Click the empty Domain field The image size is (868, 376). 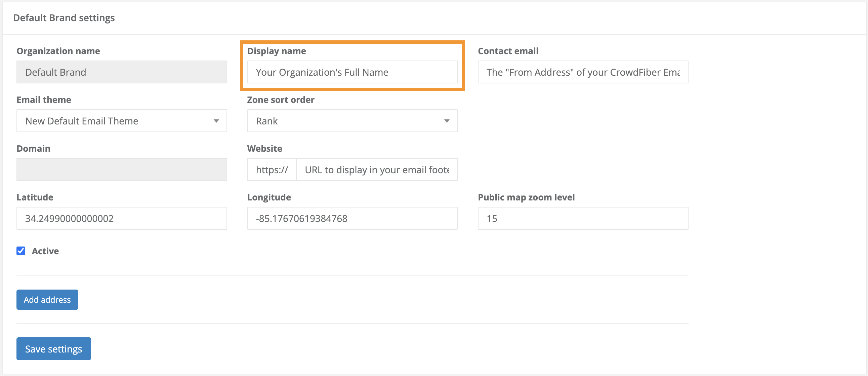tap(121, 169)
